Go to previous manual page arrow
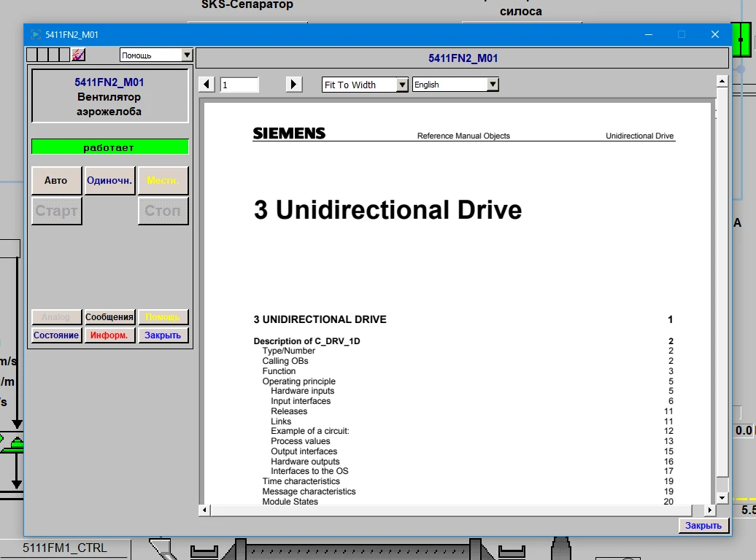 pyautogui.click(x=207, y=85)
